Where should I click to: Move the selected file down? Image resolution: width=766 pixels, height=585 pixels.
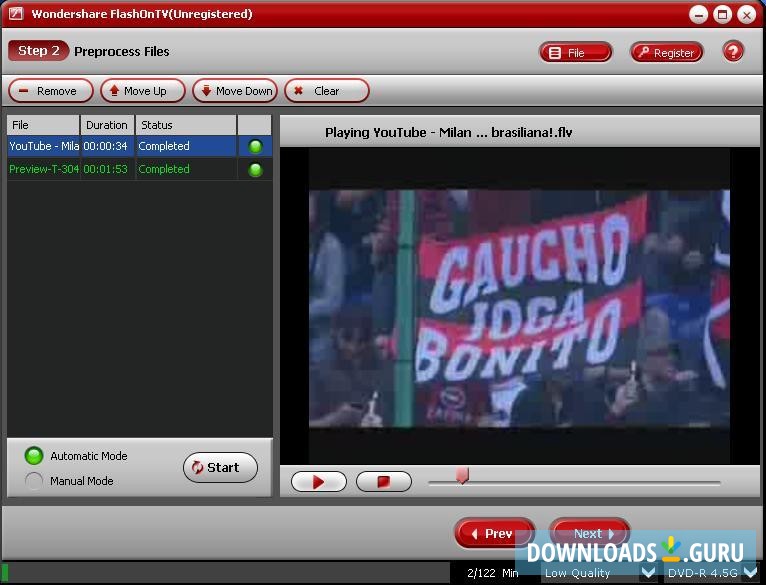(x=235, y=91)
